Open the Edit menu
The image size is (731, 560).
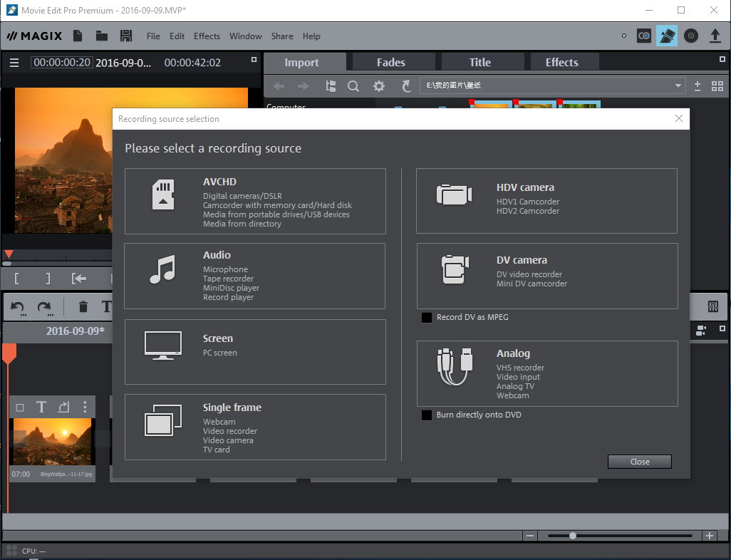coord(177,36)
